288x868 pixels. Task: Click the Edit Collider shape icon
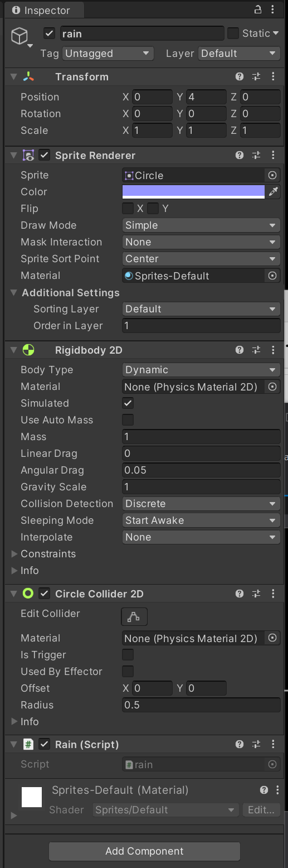click(134, 616)
